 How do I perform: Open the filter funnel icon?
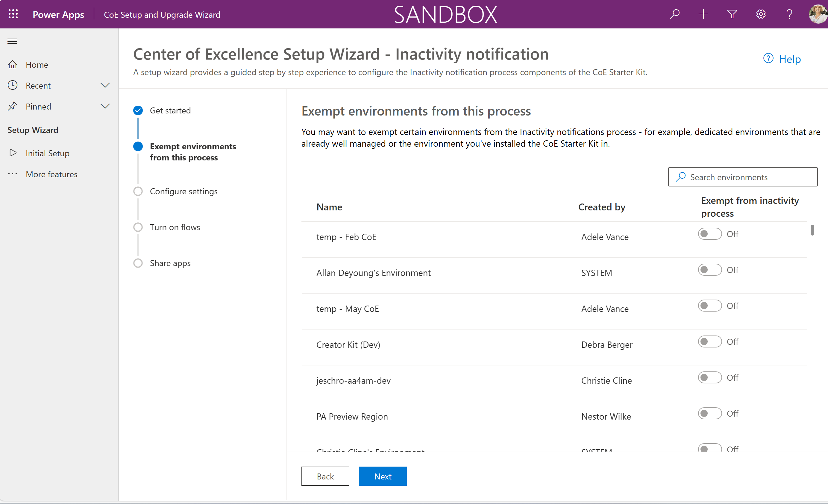click(x=732, y=14)
